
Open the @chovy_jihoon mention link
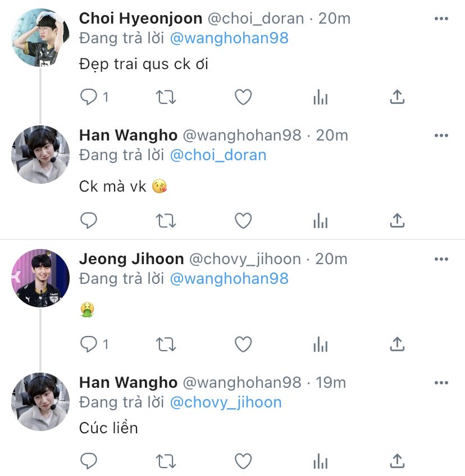tap(225, 402)
